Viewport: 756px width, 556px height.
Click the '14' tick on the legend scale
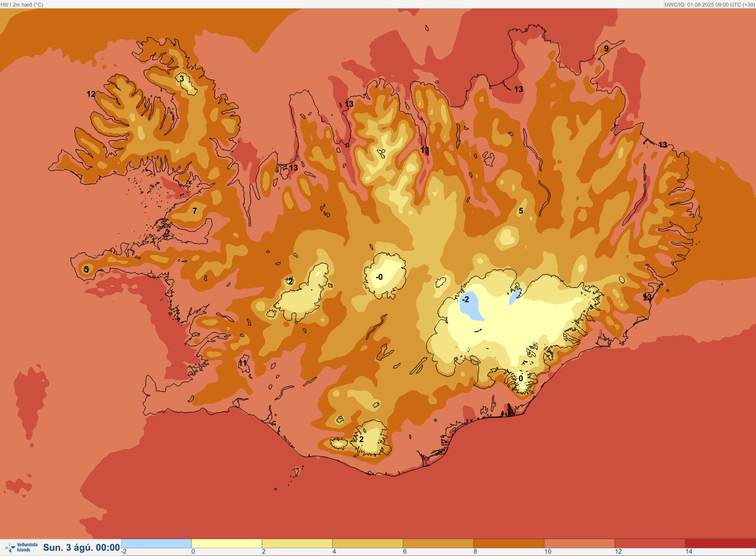689,551
